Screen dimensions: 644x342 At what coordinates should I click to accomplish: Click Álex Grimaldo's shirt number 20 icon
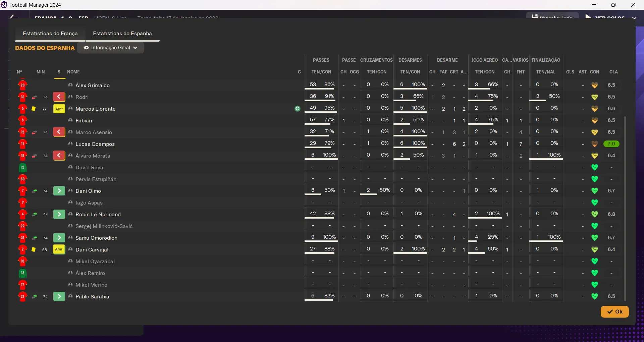pyautogui.click(x=22, y=85)
